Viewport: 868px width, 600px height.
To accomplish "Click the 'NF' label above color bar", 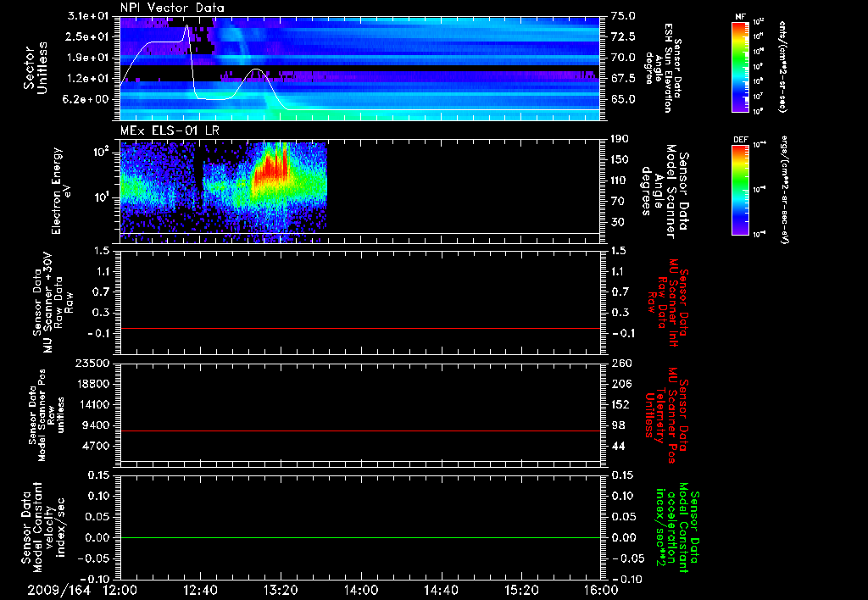I will tap(740, 17).
